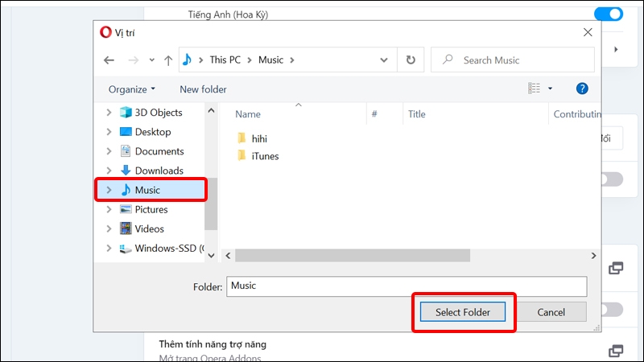Click the horizontal scrollbar in file list
This screenshot has height=362, width=644.
click(353, 255)
